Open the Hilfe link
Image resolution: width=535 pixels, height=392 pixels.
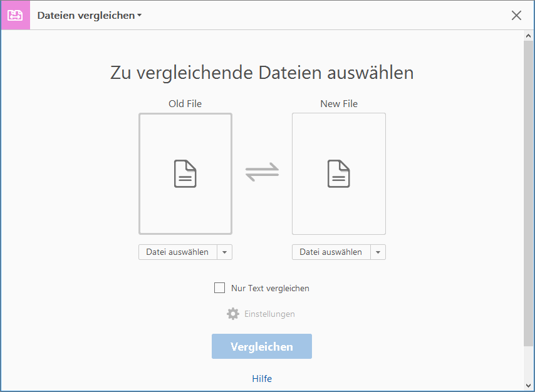coord(262,378)
